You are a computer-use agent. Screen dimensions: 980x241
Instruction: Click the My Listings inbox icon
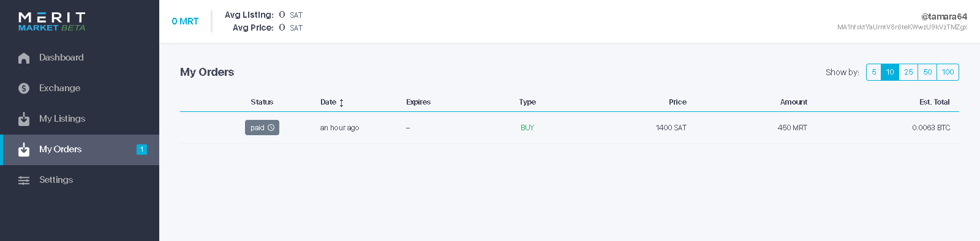pos(24,119)
